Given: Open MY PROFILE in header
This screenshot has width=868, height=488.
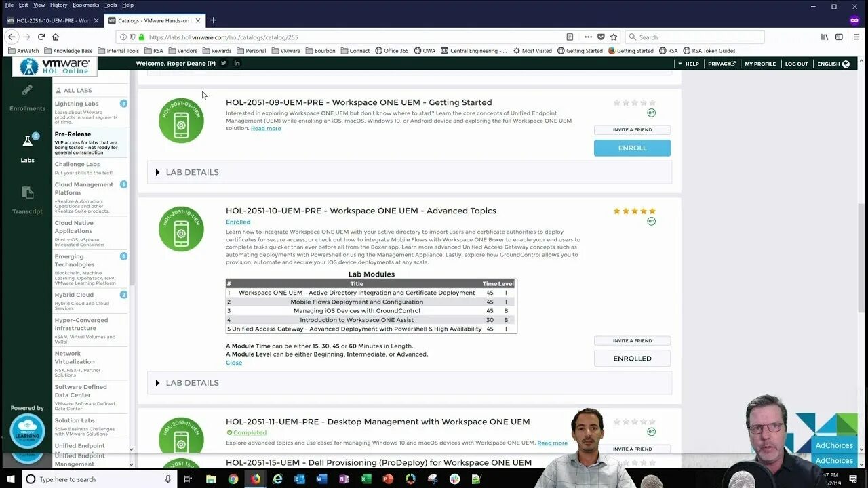Looking at the screenshot, I should coord(760,64).
